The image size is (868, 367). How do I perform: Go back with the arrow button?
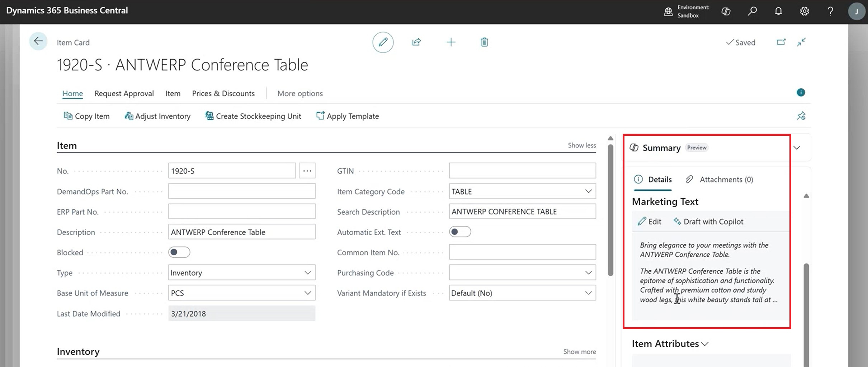[x=38, y=41]
